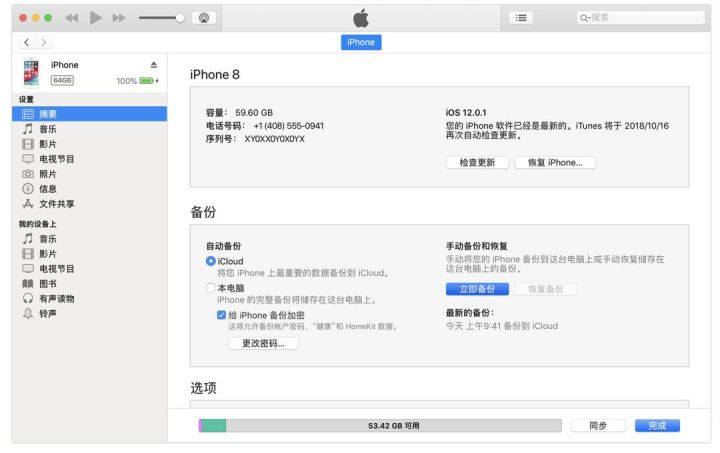Click the iPhone 8 heading
The height and width of the screenshot is (453, 720).
point(215,74)
